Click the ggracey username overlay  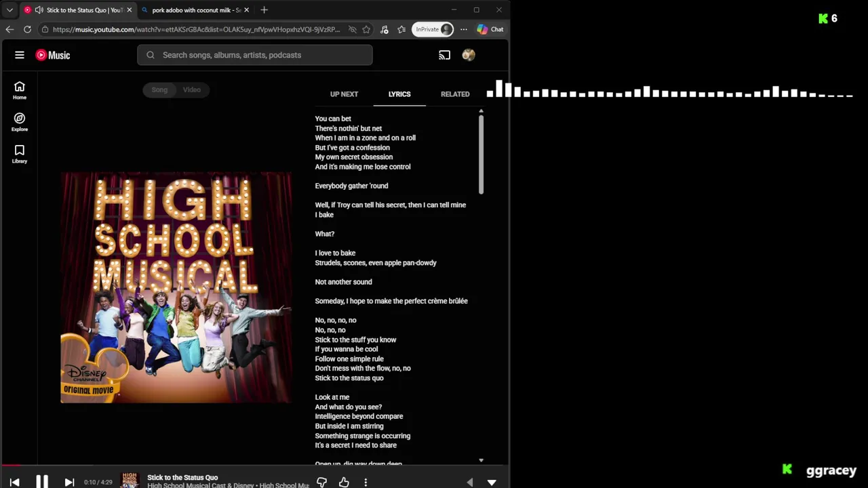tap(831, 470)
